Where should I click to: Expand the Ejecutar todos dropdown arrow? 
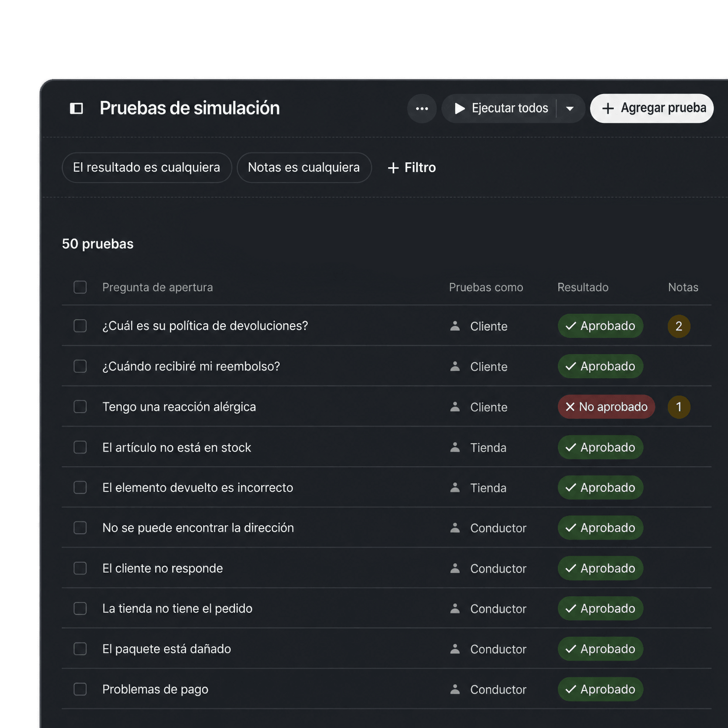pyautogui.click(x=570, y=109)
